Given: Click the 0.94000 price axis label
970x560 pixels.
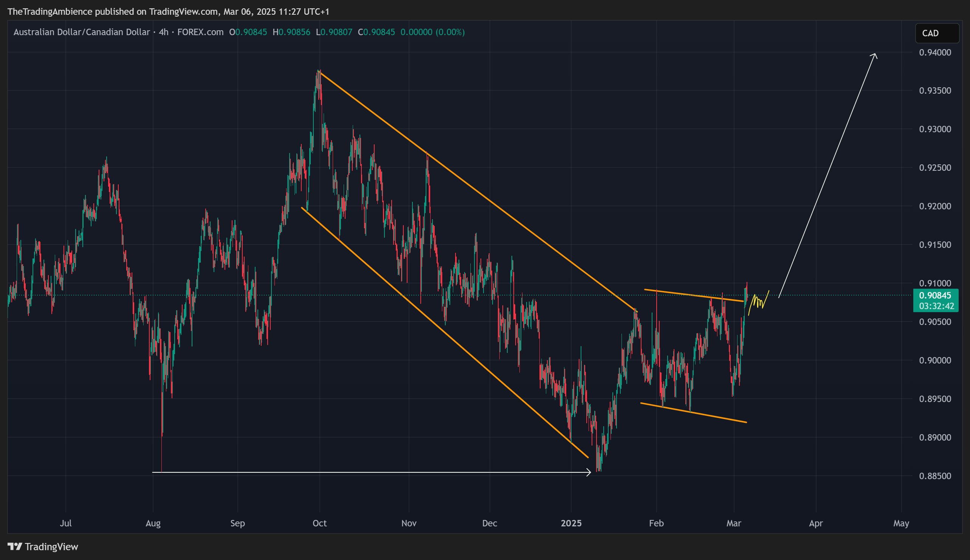Looking at the screenshot, I should [935, 52].
